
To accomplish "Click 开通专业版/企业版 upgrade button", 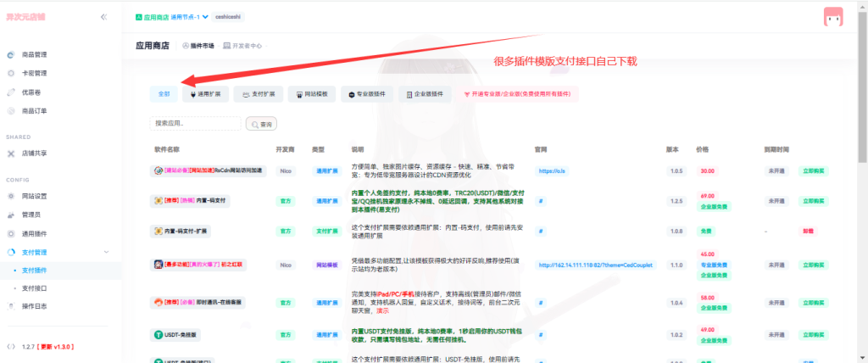I will (518, 94).
